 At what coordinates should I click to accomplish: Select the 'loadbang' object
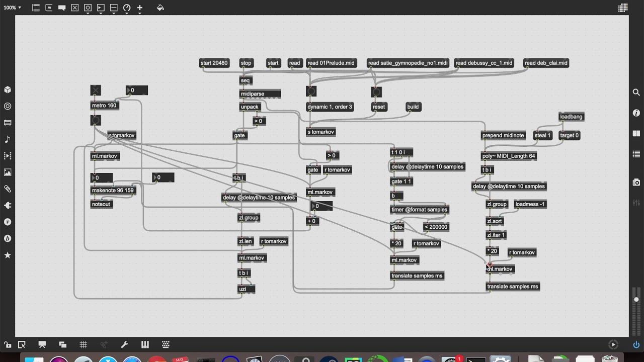(x=572, y=117)
